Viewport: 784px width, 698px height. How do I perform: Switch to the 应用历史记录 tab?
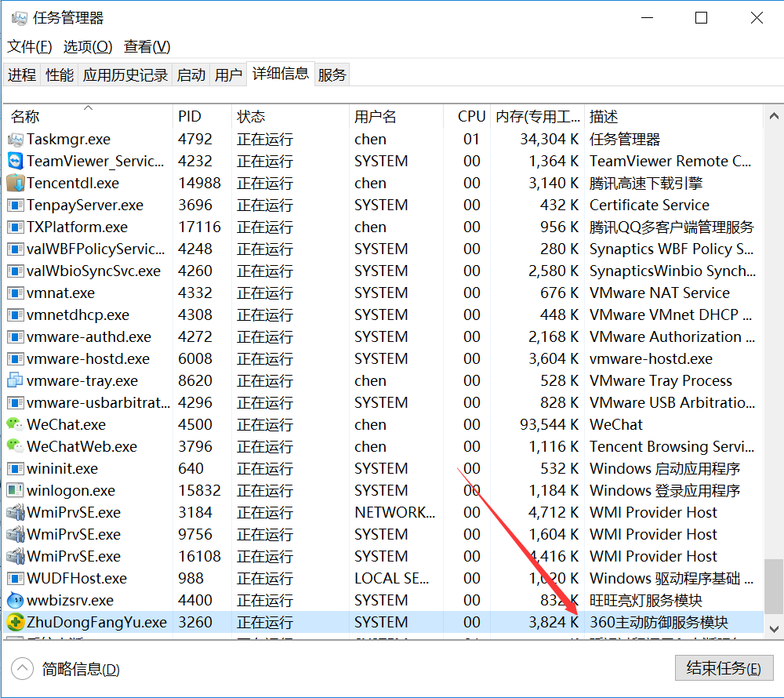click(x=125, y=75)
